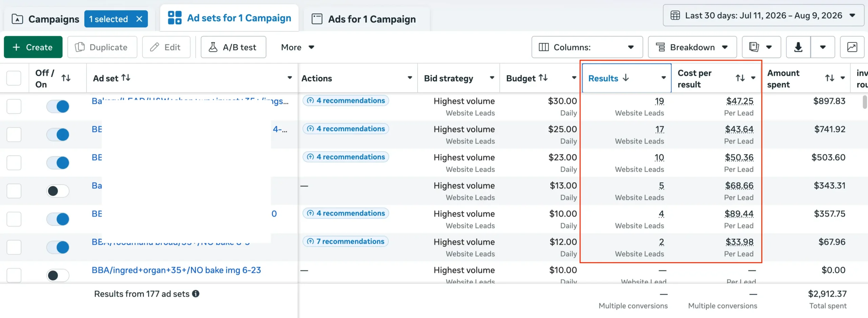Click the Edit button
The image size is (868, 318).
pos(166,47)
